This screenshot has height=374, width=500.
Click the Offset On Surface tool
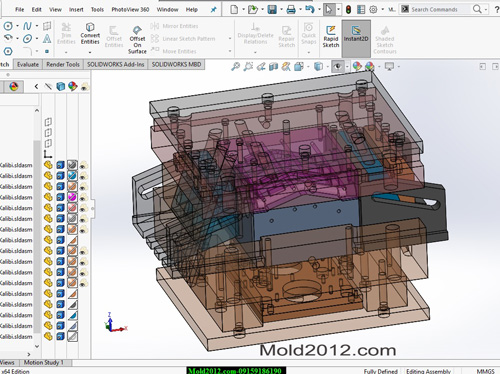pos(137,41)
